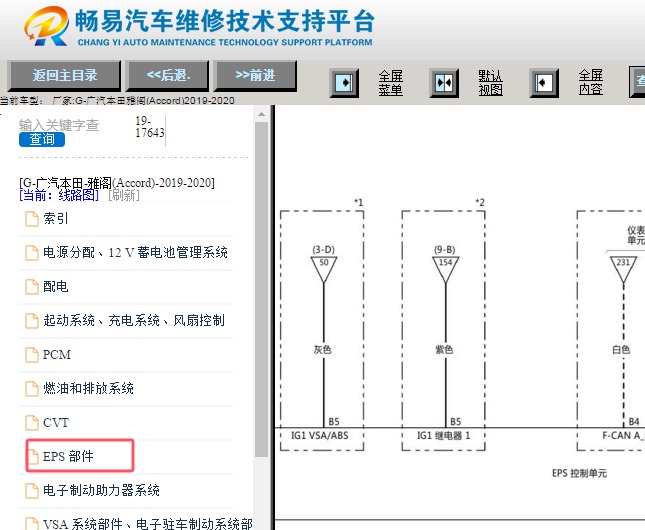Select the 燃油和排放系统 entry
645x530 pixels.
[x=88, y=388]
